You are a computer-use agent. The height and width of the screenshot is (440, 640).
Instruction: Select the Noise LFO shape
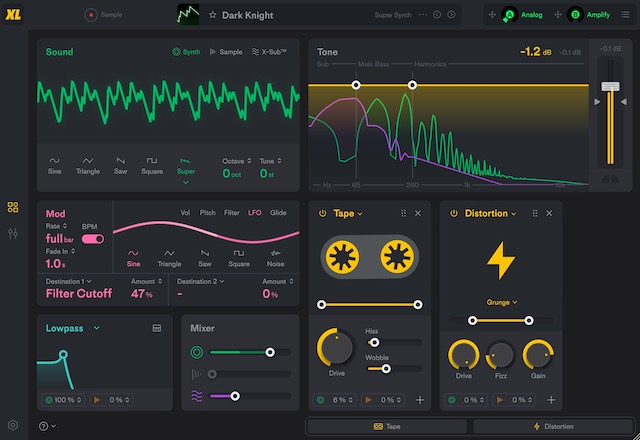[273, 258]
